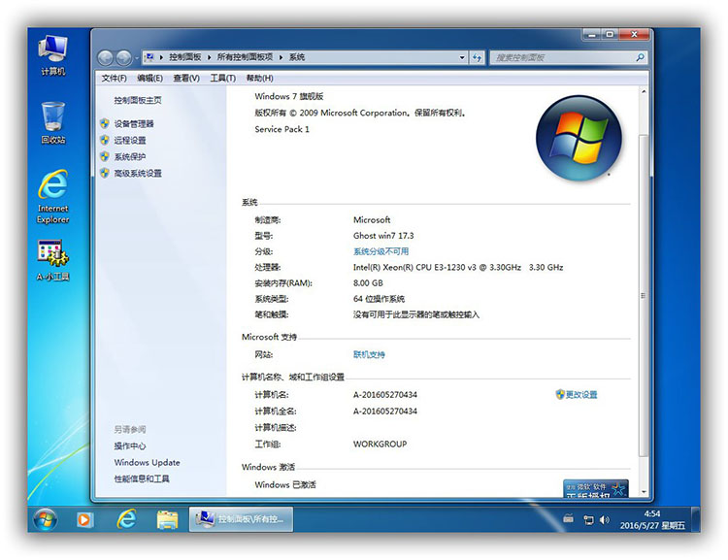Click computer name A-201605270434 next to 计算机名
Image resolution: width=728 pixels, height=560 pixels.
pyautogui.click(x=385, y=395)
